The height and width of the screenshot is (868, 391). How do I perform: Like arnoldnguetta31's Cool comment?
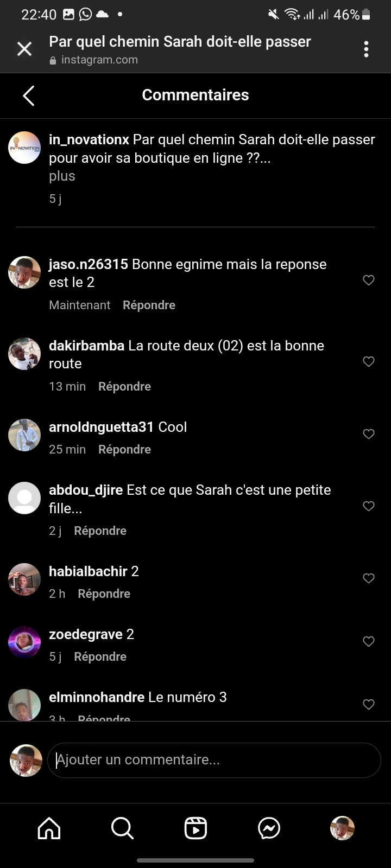pyautogui.click(x=369, y=434)
